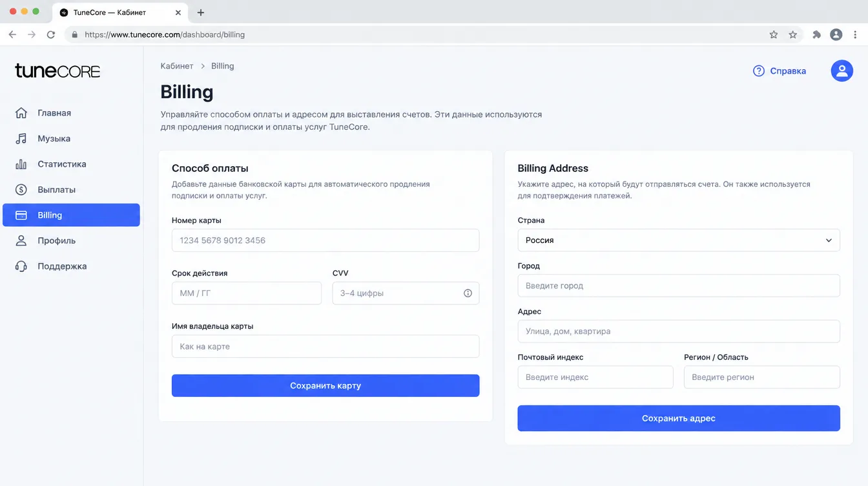868x486 pixels.
Task: Open a new browser tab with plus
Action: tap(201, 12)
